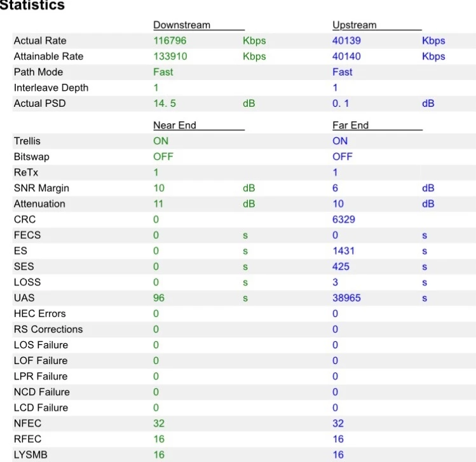Click the Near End UAS value 96
The width and height of the screenshot is (476, 462).
coord(158,297)
